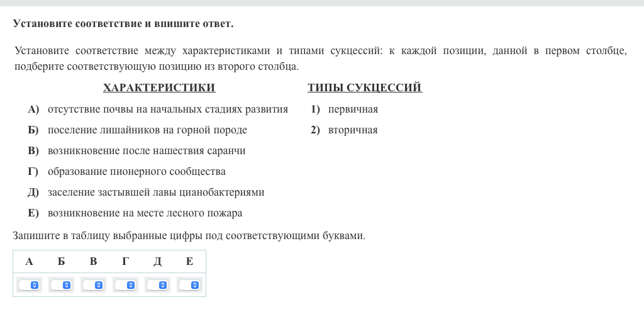Open the dropdown under column Д

(158, 285)
